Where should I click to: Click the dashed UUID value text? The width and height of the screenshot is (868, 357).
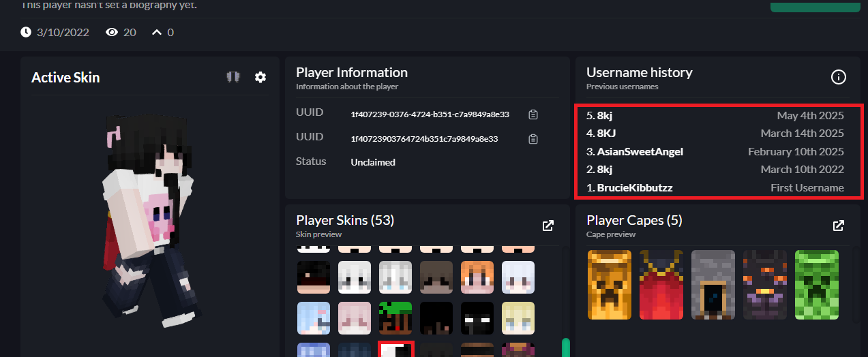pos(430,114)
